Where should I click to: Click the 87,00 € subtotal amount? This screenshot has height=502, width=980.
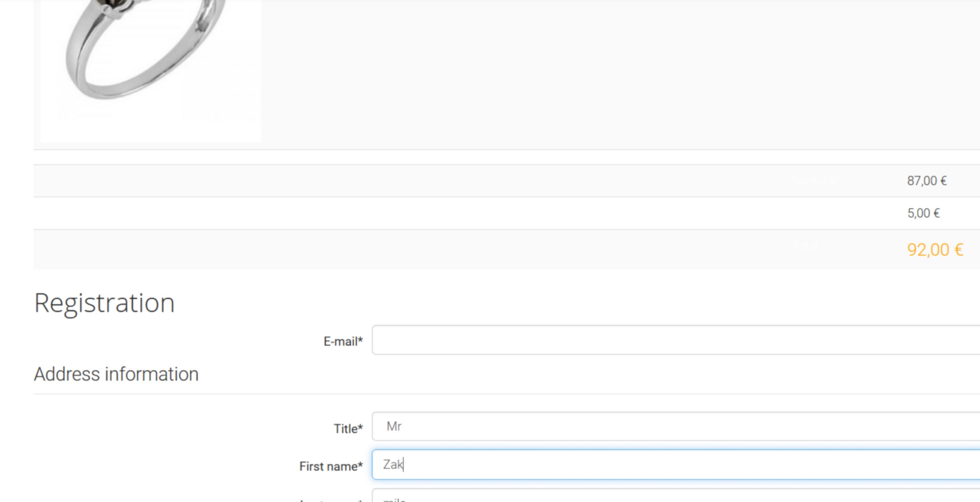click(926, 181)
